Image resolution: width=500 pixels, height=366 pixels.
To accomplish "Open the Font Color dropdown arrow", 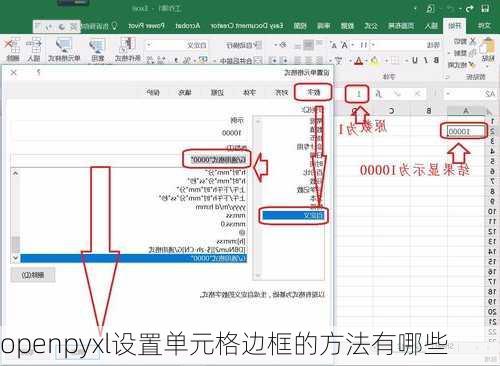I will tap(350, 61).
